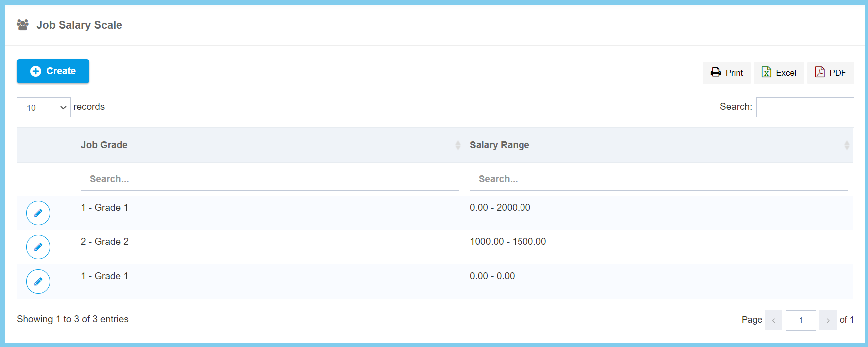
Task: Click the Job Grade column search box
Action: 269,179
